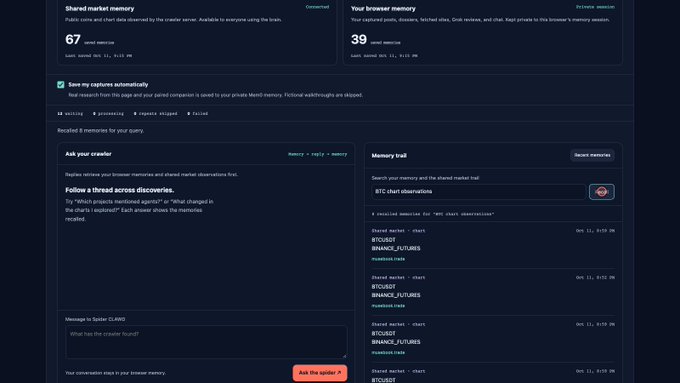Viewport: 680px width, 383px height.
Task: Click Your conversation stays in your browser memory note
Action: pos(115,373)
